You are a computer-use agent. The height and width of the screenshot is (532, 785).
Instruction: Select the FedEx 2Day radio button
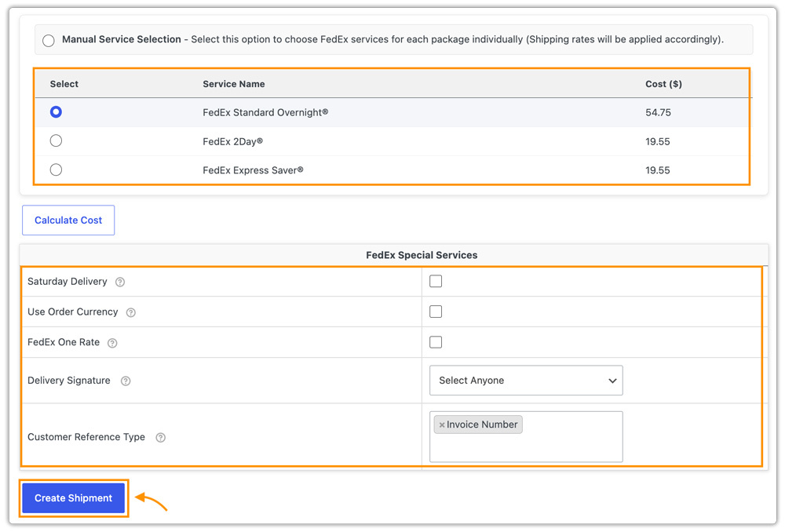pos(56,140)
